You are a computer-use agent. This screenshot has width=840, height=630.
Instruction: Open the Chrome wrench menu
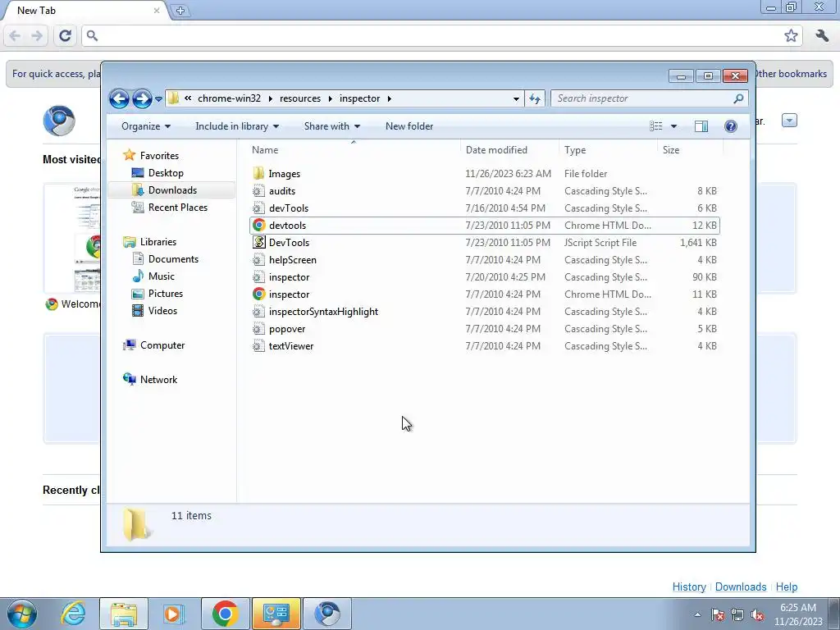822,36
